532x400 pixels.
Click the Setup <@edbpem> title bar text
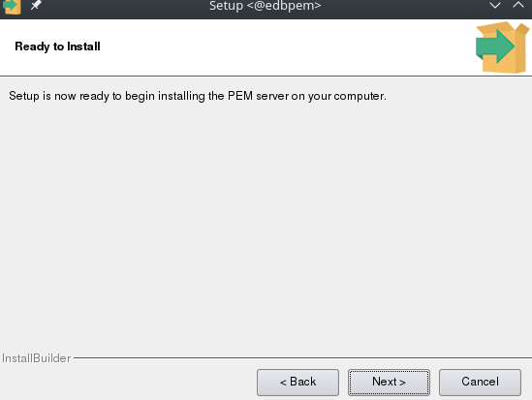click(265, 6)
